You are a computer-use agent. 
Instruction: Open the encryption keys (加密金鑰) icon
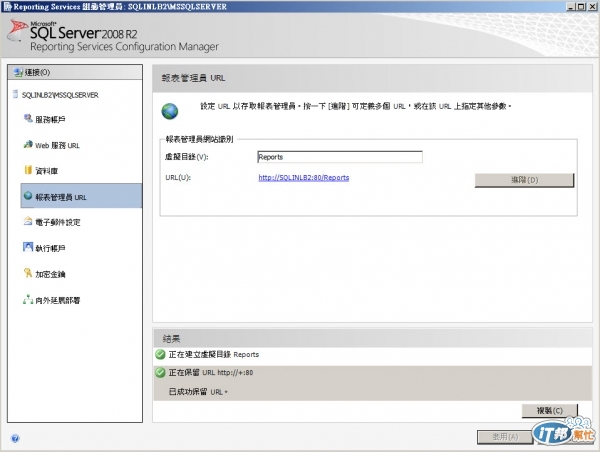coord(28,273)
